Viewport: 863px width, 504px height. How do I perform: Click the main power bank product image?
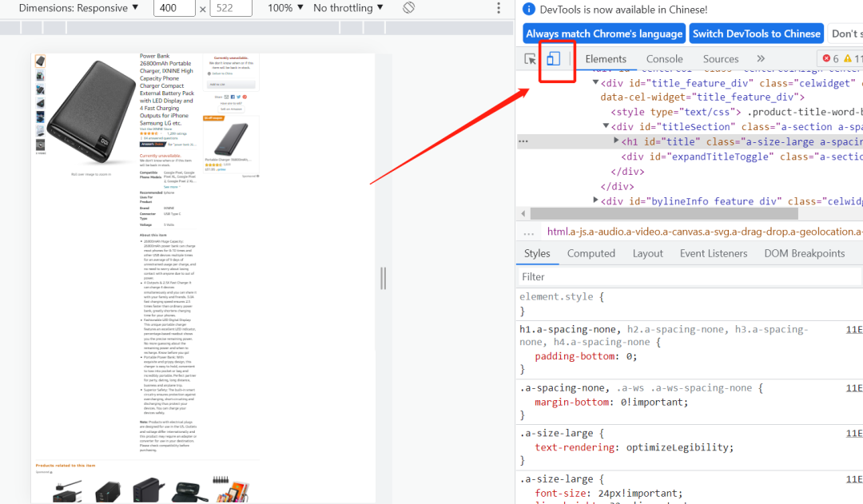pos(91,112)
